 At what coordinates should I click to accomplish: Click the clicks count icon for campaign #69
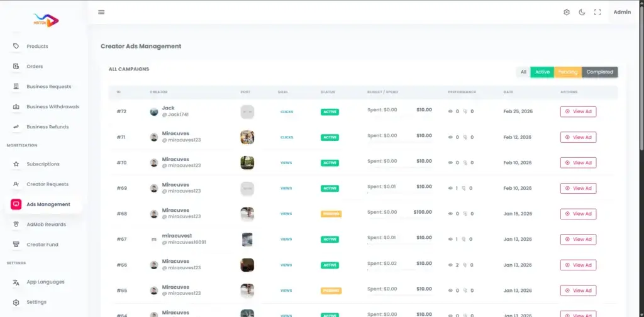click(x=464, y=188)
